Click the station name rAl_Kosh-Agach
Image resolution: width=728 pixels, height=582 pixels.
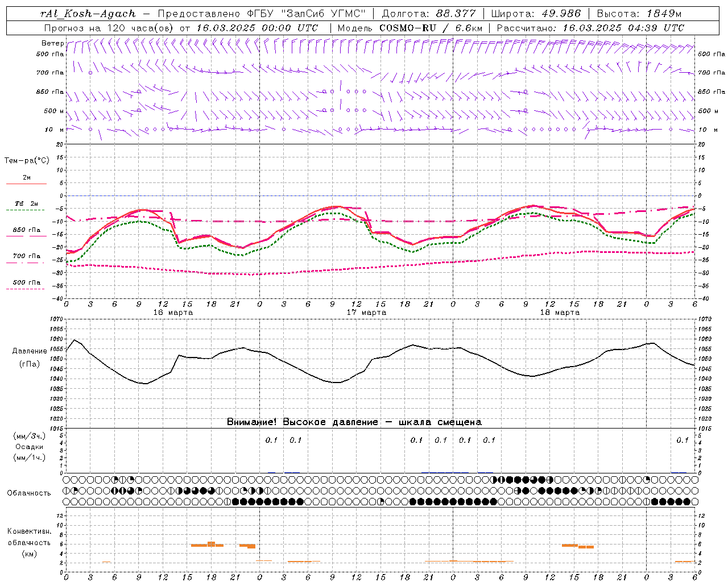(x=88, y=14)
